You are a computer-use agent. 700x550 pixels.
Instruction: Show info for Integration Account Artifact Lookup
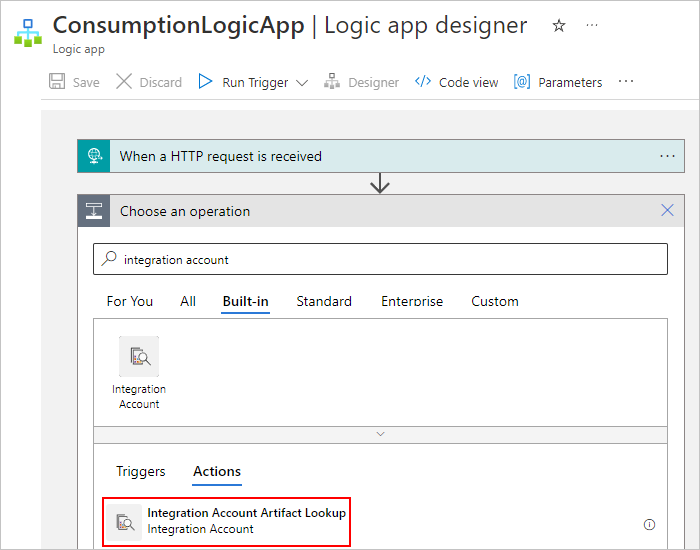point(649,524)
